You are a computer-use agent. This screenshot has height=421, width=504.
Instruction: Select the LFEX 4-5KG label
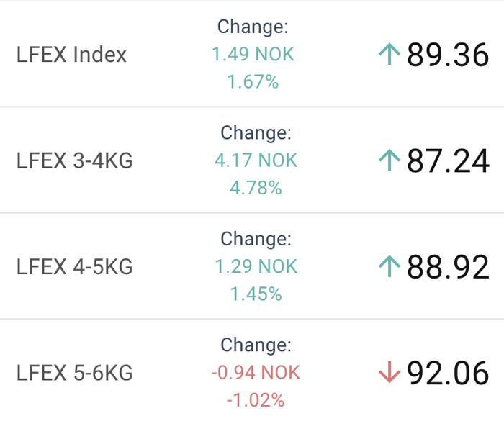tap(74, 266)
